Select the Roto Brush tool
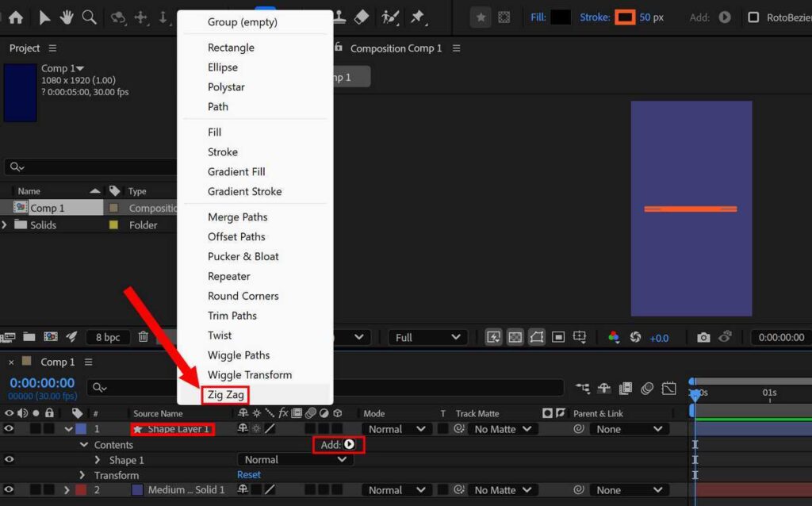The width and height of the screenshot is (812, 506). (390, 17)
